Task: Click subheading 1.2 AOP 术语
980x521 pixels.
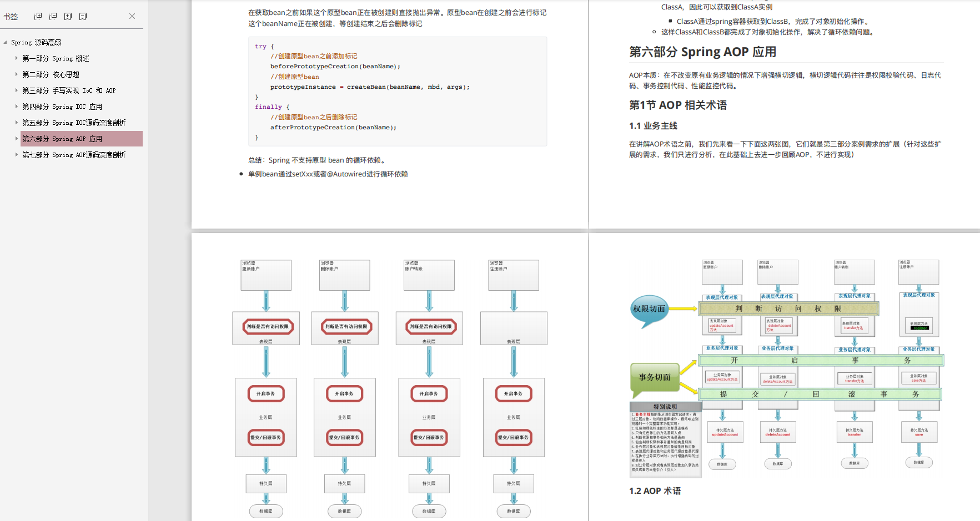Action: click(655, 491)
